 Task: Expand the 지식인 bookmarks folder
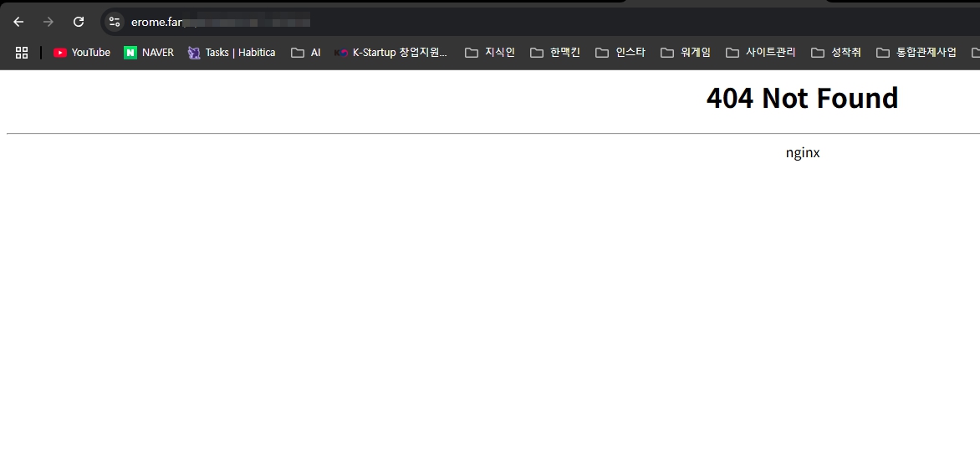(x=490, y=53)
